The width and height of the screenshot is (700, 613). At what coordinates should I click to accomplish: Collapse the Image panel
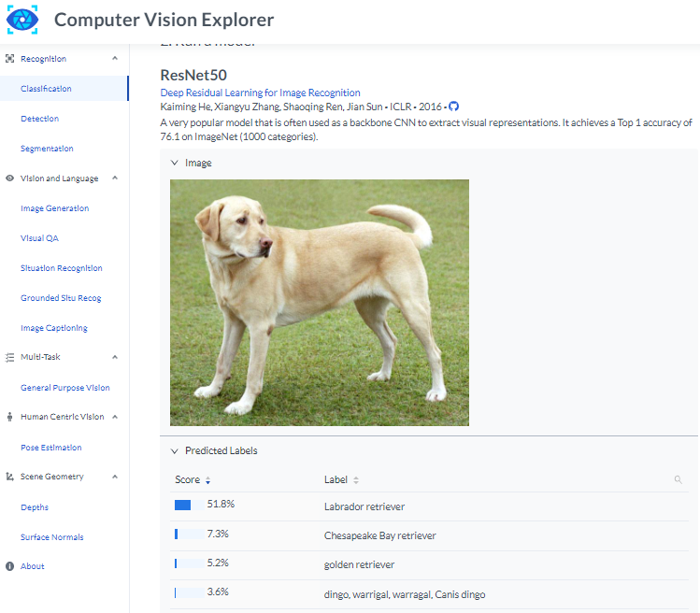(x=175, y=163)
